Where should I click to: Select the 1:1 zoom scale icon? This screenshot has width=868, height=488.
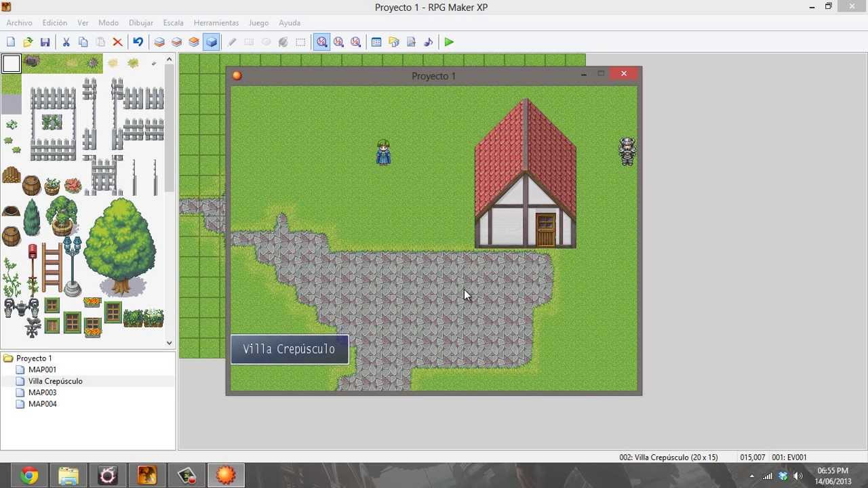(321, 42)
